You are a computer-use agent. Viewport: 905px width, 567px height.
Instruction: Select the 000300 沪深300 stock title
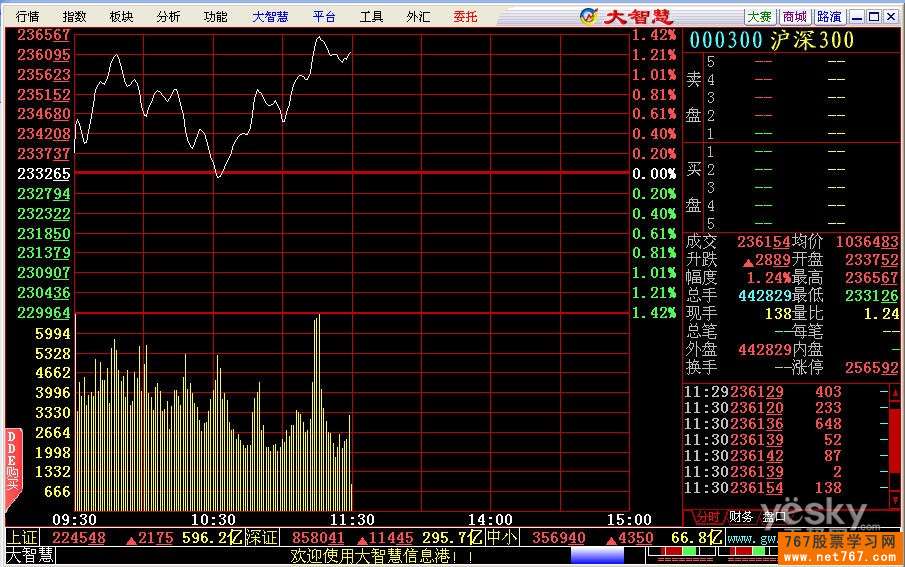pos(772,40)
